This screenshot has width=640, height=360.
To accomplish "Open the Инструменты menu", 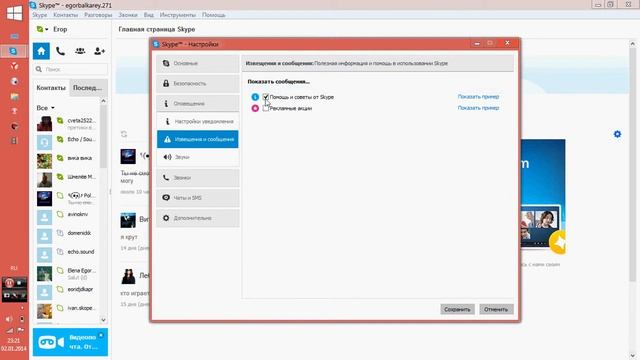I will 178,15.
